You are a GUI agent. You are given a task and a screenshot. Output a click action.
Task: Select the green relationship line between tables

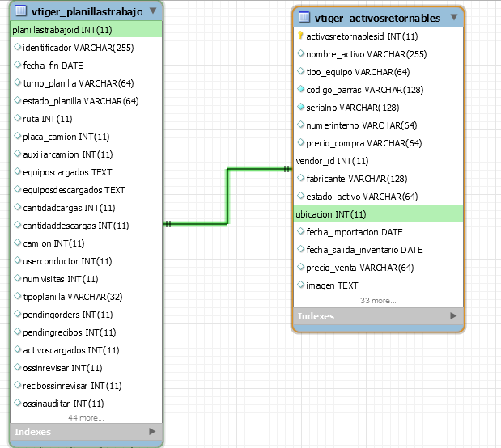click(227, 197)
